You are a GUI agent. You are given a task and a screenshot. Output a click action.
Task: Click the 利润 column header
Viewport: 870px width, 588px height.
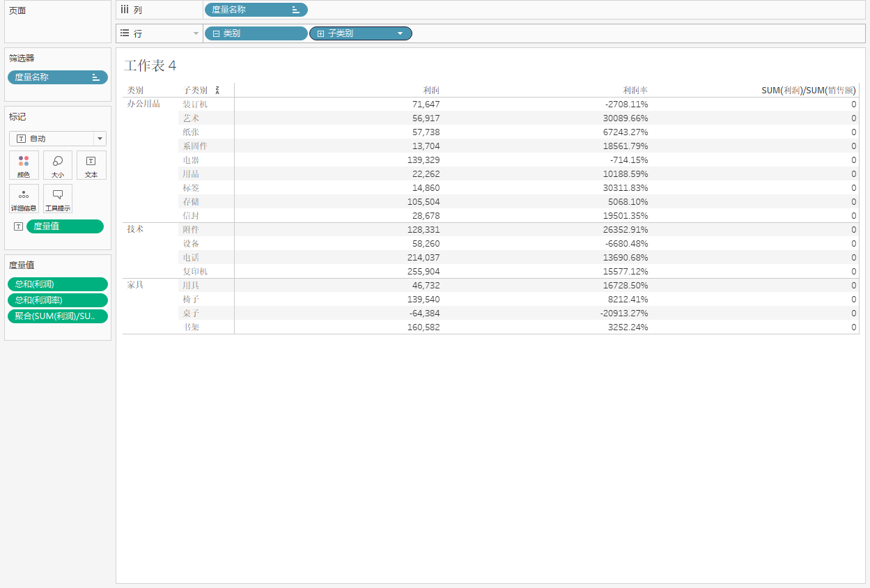click(431, 91)
